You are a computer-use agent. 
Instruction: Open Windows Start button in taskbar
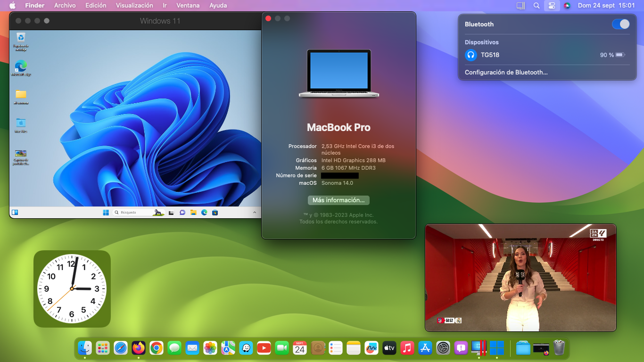coord(106,213)
